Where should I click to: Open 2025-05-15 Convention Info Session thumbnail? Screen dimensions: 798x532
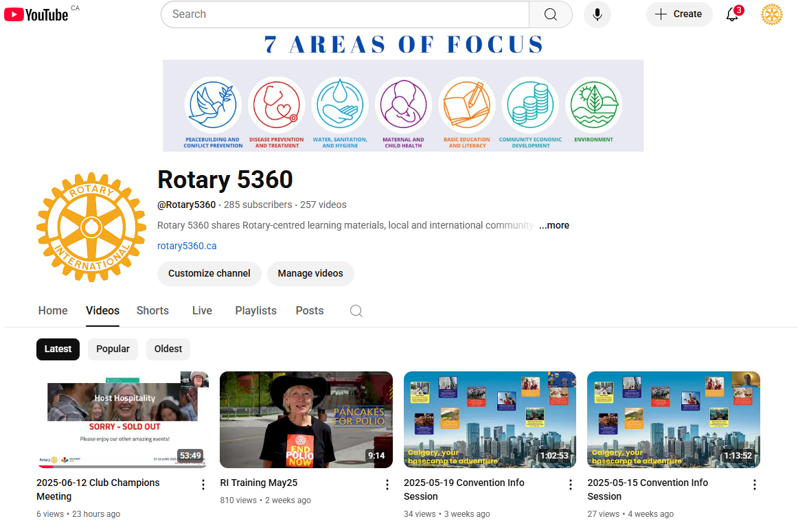coord(674,419)
